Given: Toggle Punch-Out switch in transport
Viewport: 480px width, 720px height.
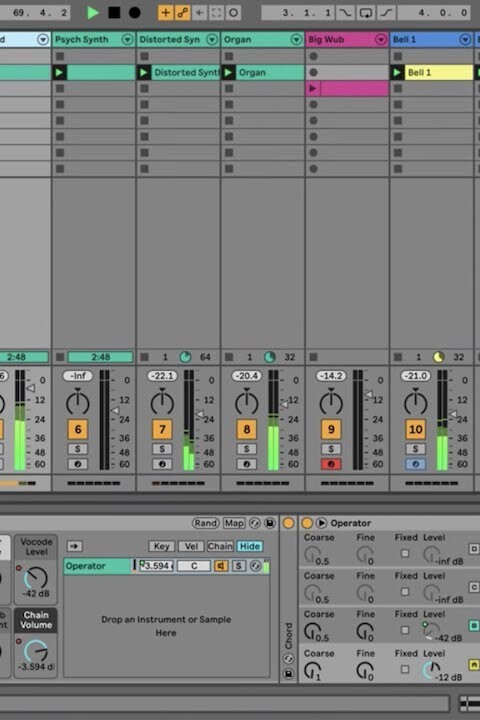Looking at the screenshot, I should pos(386,12).
